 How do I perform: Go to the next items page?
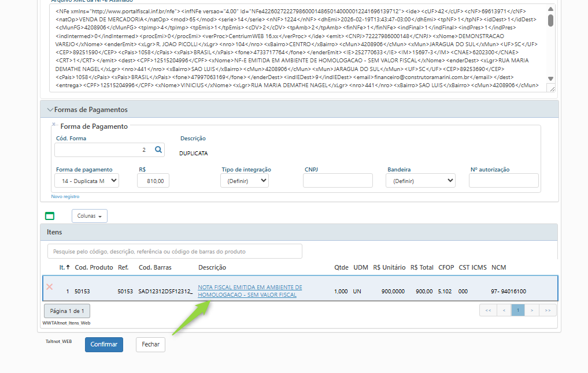[532, 310]
